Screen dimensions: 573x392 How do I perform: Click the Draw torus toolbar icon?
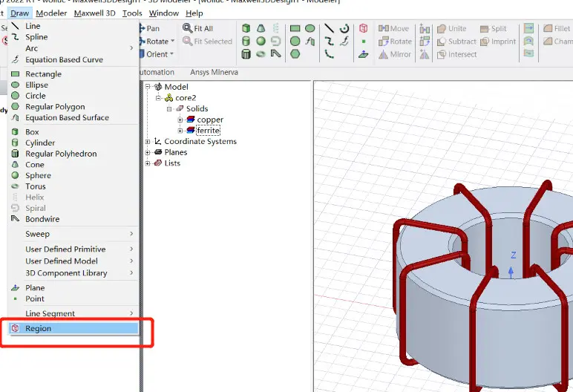coord(261,54)
